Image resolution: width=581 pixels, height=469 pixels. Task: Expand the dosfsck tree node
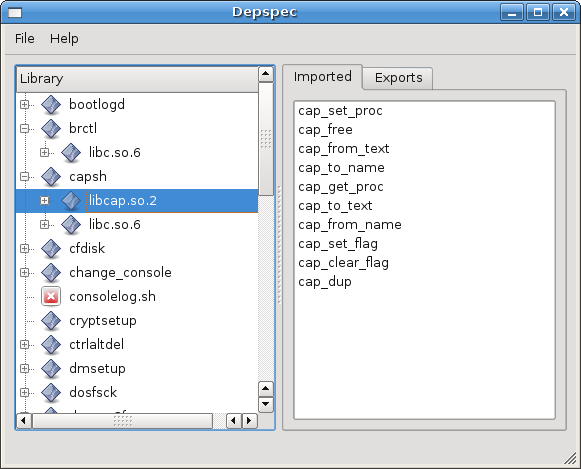click(x=24, y=393)
